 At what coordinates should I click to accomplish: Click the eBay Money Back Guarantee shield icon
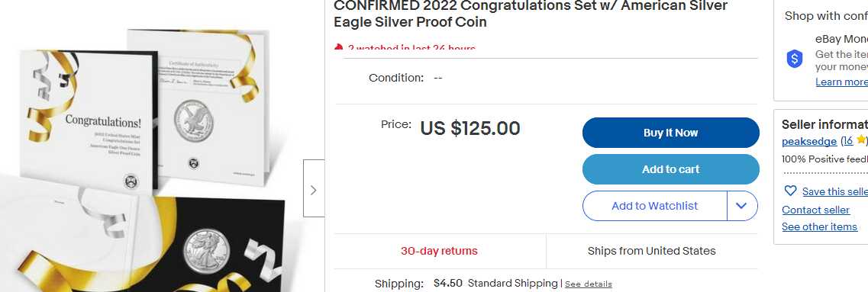tap(795, 59)
